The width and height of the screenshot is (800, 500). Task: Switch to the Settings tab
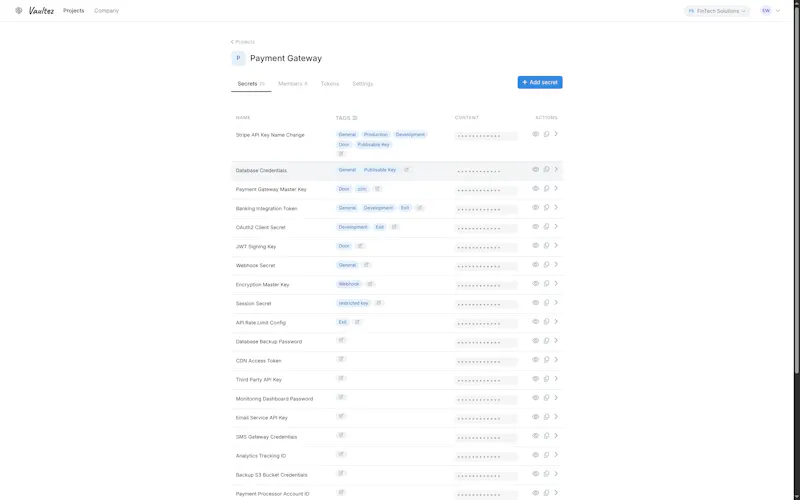363,84
